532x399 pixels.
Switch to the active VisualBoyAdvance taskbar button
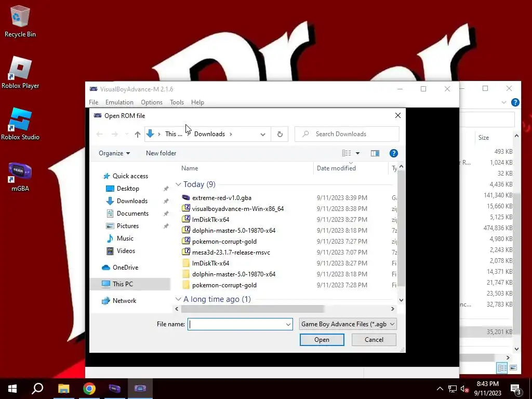pyautogui.click(x=140, y=389)
